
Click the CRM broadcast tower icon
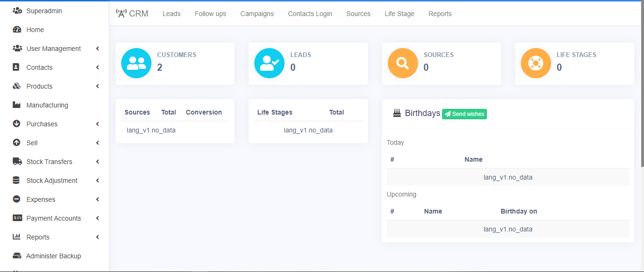(x=121, y=14)
